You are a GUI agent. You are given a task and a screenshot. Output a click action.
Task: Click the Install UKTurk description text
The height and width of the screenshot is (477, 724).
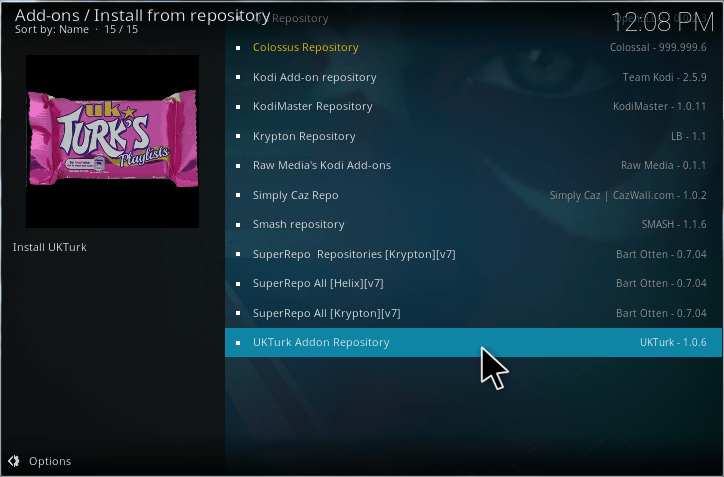tap(50, 248)
